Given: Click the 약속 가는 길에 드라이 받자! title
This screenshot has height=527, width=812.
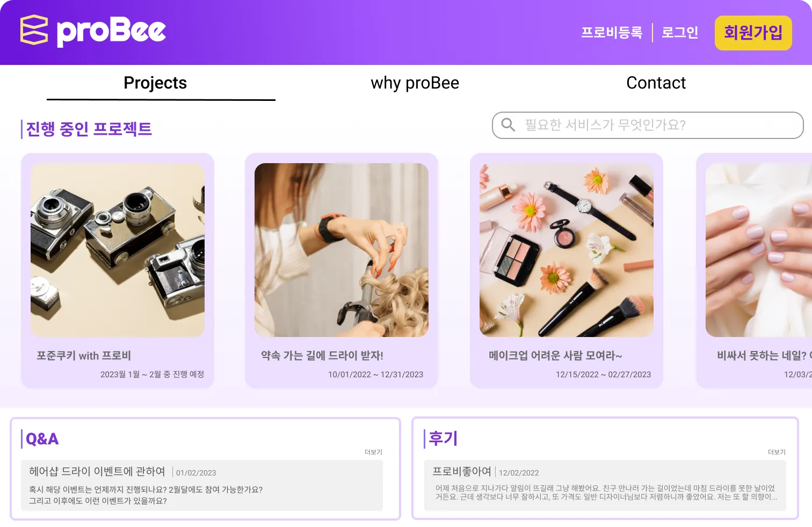Looking at the screenshot, I should 322,355.
